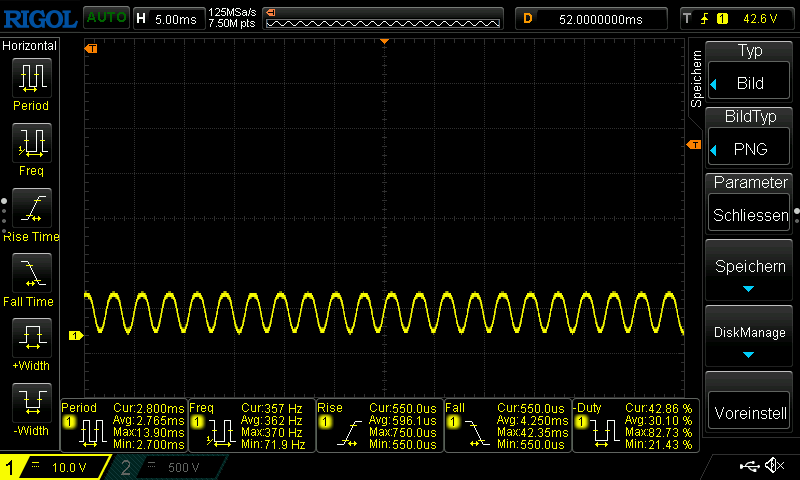This screenshot has height=480, width=800.
Task: Toggle the speaker sound icon
Action: pyautogui.click(x=774, y=466)
